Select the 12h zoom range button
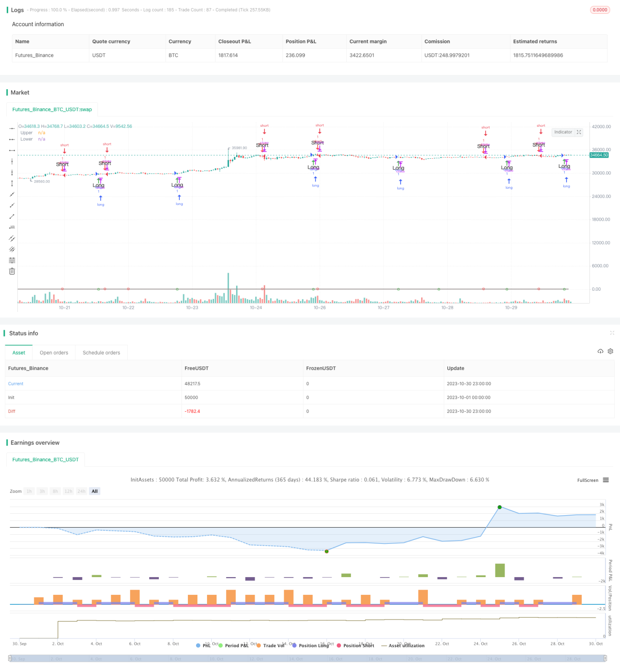This screenshot has width=620, height=672. point(68,491)
